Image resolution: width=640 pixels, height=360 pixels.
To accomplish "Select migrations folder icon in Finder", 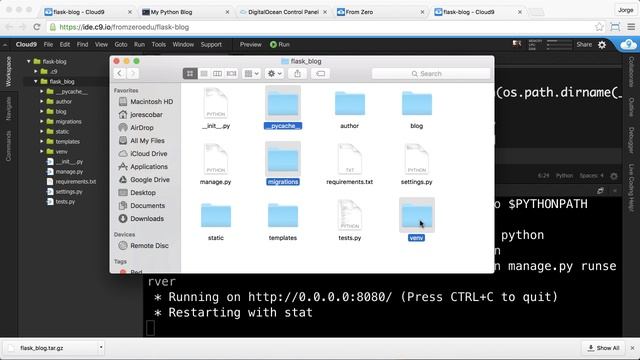I will [283, 159].
